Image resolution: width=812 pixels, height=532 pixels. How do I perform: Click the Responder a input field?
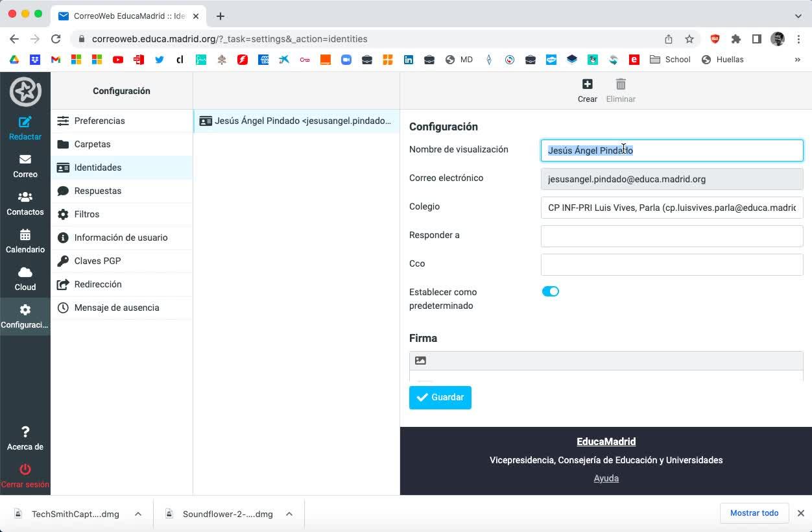point(671,236)
